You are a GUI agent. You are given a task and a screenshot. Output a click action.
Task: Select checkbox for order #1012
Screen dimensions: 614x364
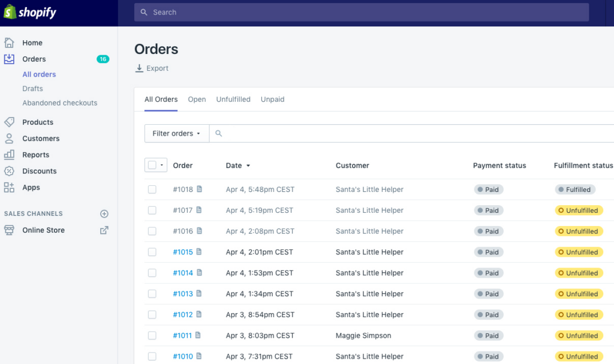point(152,315)
